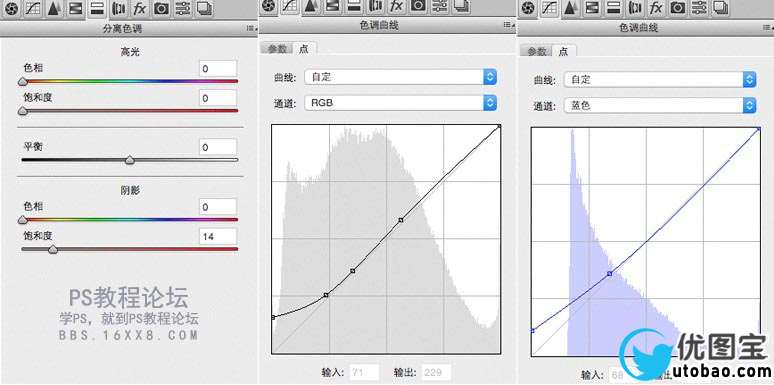Open Snapshots icon above 分离色调 panel
774x385 pixels.
204,8
